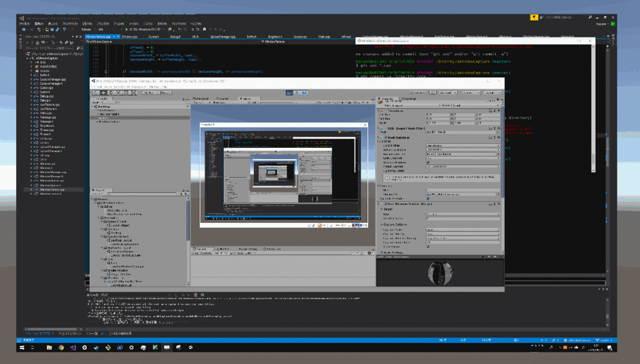
Task: Open Capture Mode dropdown in Inspector
Action: 462,230
